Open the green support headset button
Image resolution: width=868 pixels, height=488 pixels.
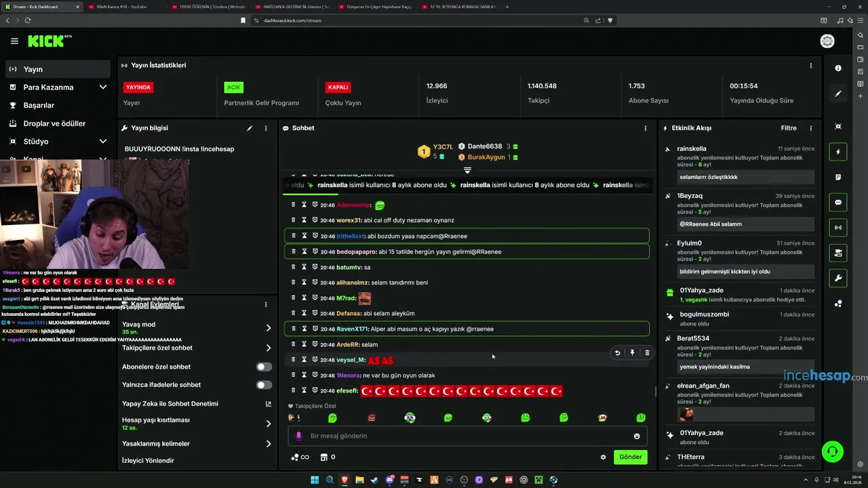point(832,451)
